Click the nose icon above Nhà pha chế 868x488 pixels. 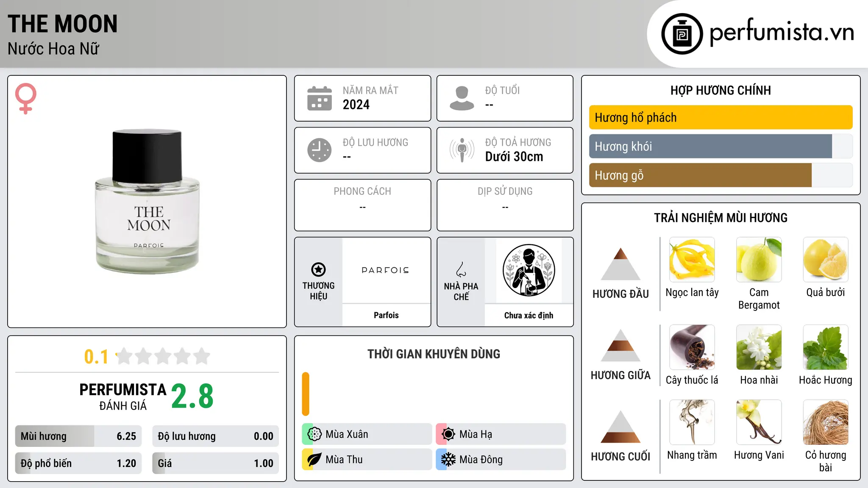(x=461, y=269)
